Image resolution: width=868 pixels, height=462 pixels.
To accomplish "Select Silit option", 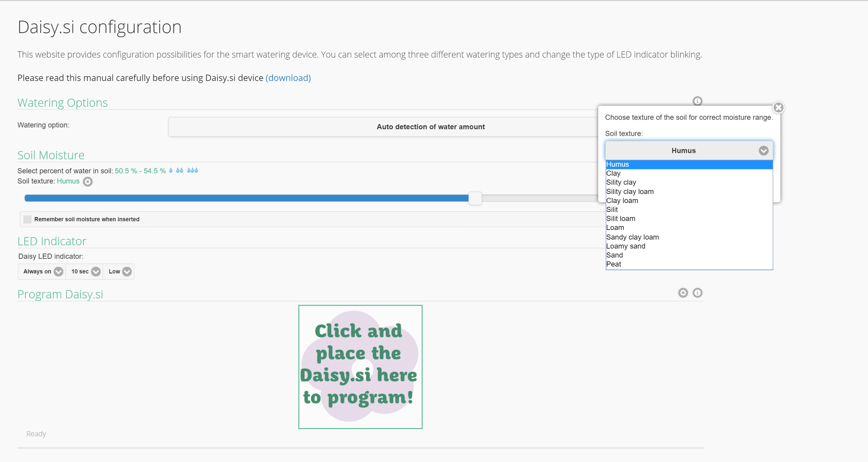I will tap(689, 210).
